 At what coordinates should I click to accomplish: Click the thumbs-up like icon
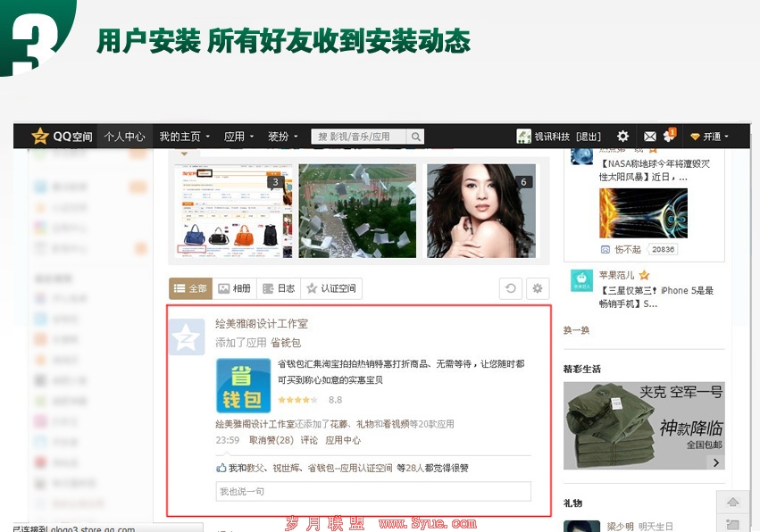[x=221, y=468]
